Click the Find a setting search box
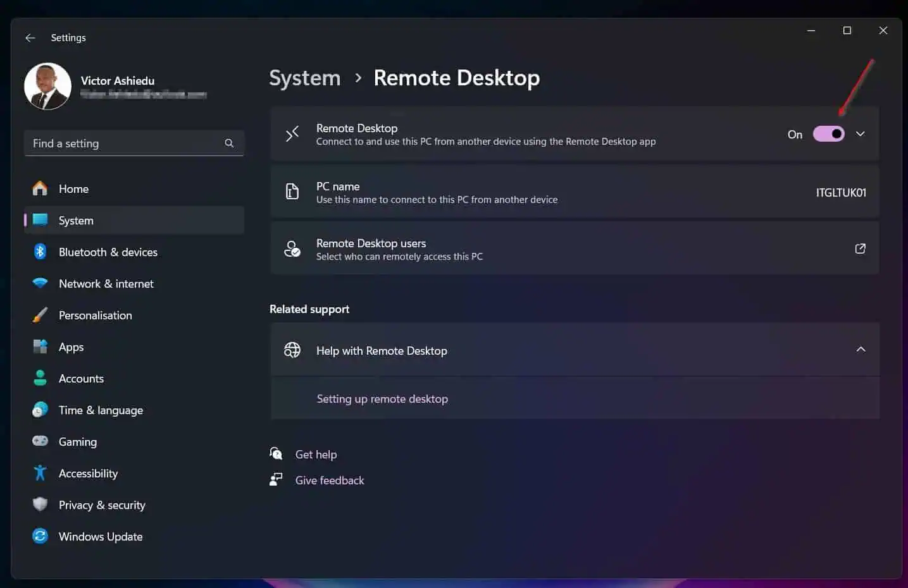This screenshot has width=908, height=588. 134,144
